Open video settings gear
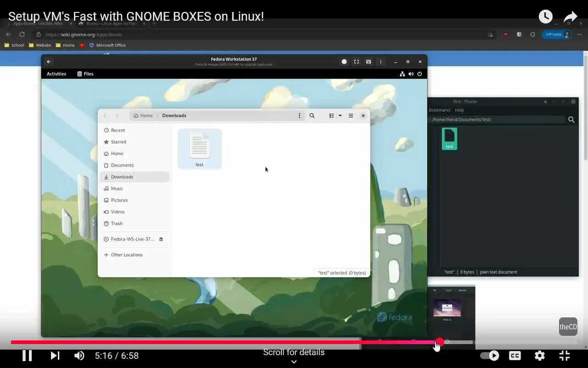 [x=540, y=356]
